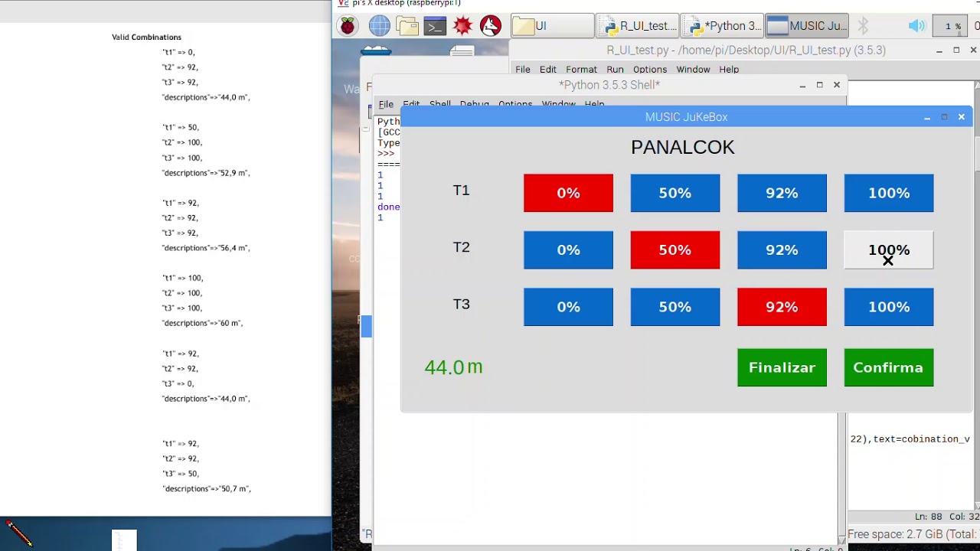
Task: Click the green Finalizar button
Action: click(782, 367)
